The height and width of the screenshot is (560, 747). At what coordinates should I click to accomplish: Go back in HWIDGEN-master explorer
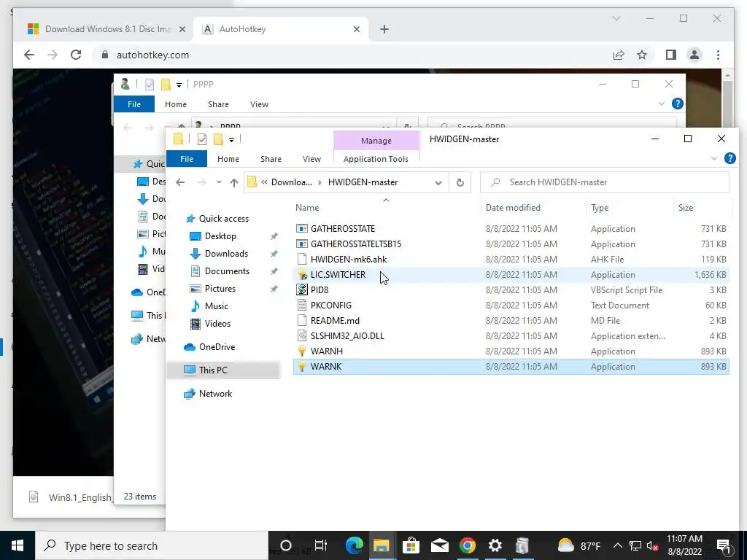tap(180, 182)
